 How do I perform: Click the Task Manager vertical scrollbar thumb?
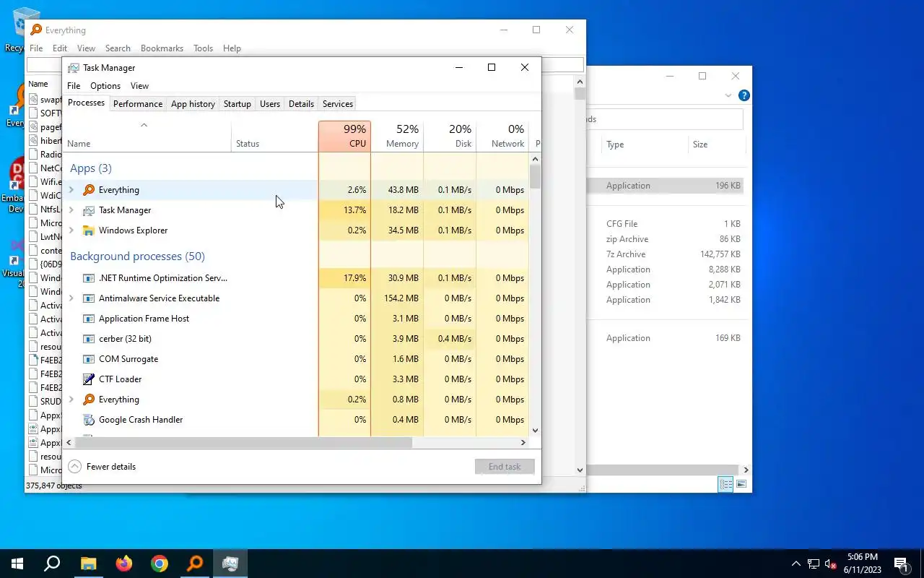[535, 176]
